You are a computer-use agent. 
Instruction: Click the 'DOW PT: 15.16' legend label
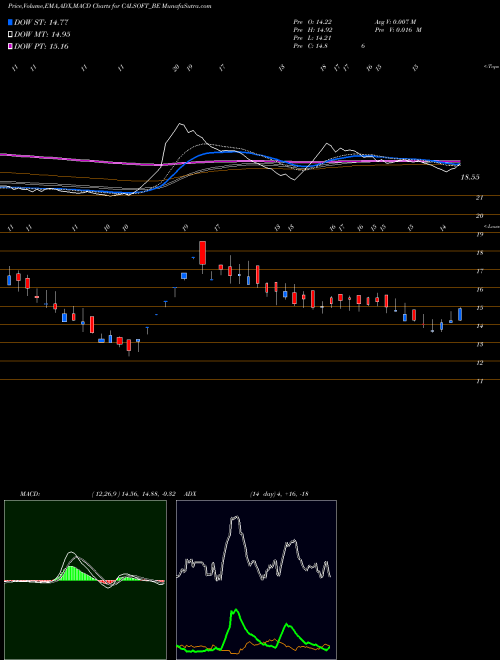point(41,46)
